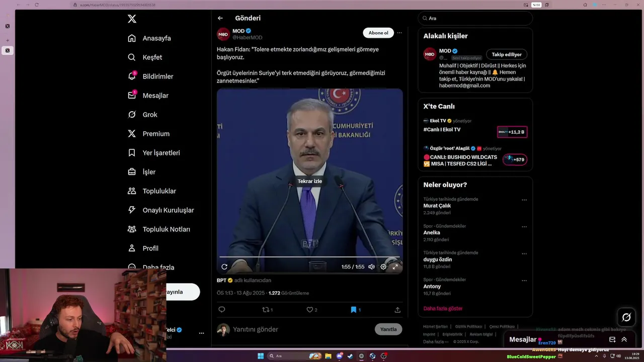Screen dimensions: 644x362
Task: Click Mesajlar envelope icon
Action: pyautogui.click(x=132, y=96)
